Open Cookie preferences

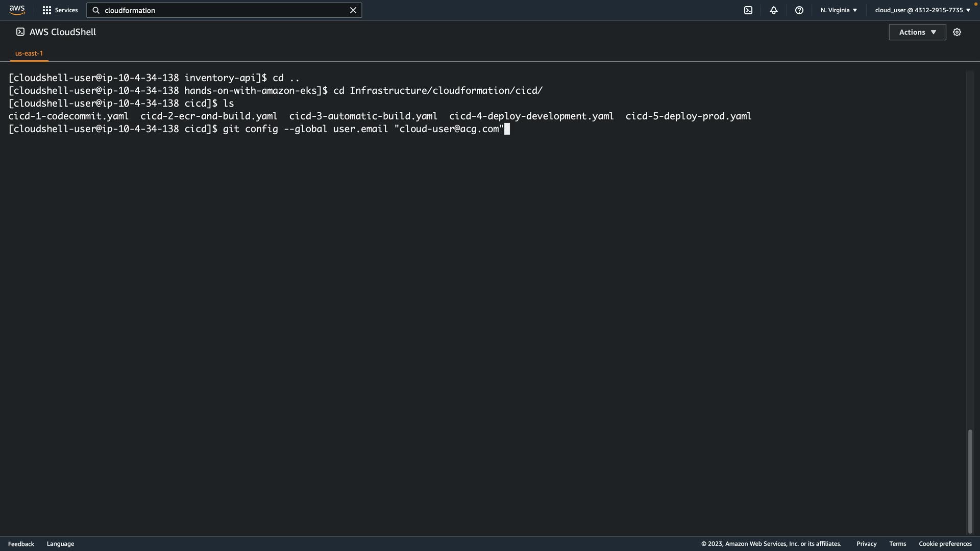point(945,544)
